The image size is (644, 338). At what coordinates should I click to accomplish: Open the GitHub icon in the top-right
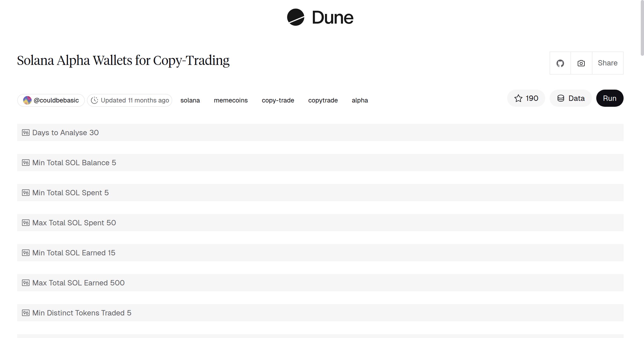click(560, 63)
